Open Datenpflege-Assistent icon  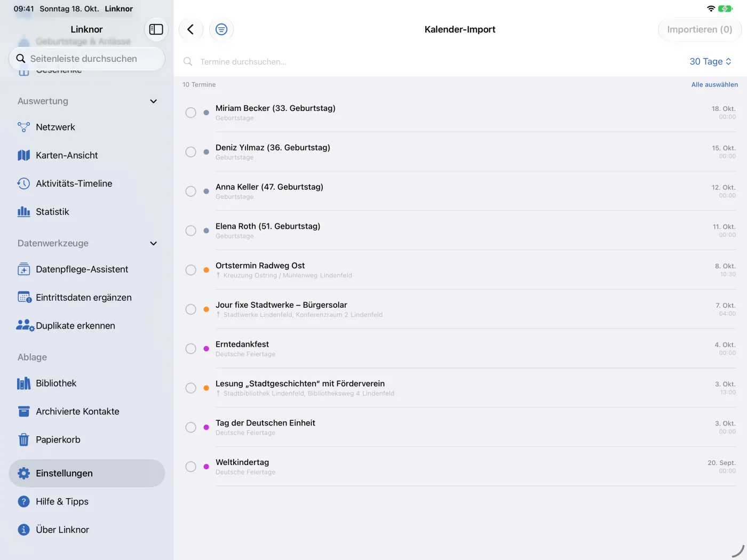(23, 269)
